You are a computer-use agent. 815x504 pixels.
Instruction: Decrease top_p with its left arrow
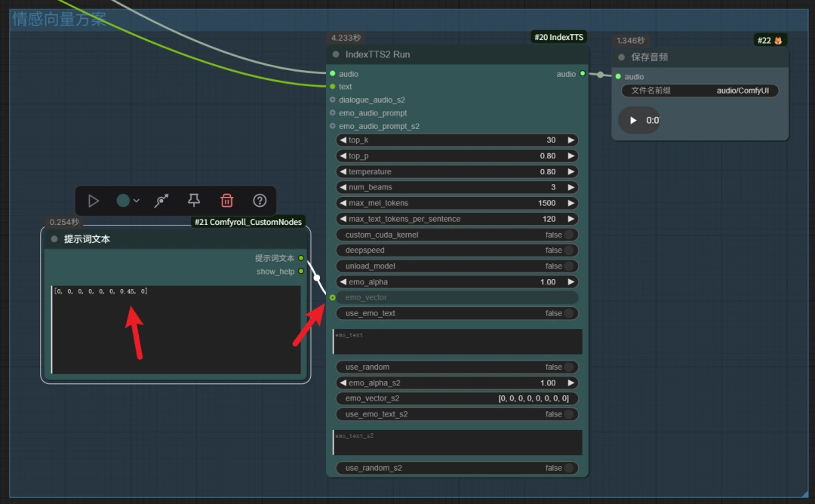click(x=343, y=156)
